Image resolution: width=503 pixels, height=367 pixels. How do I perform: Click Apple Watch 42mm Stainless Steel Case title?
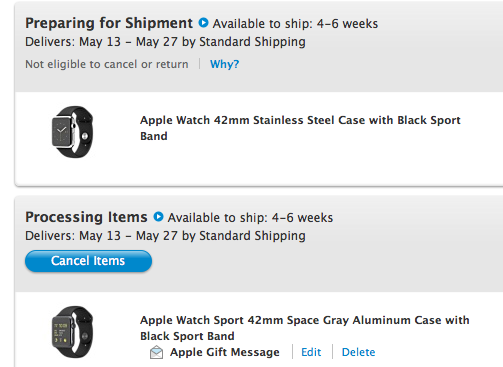[300, 128]
